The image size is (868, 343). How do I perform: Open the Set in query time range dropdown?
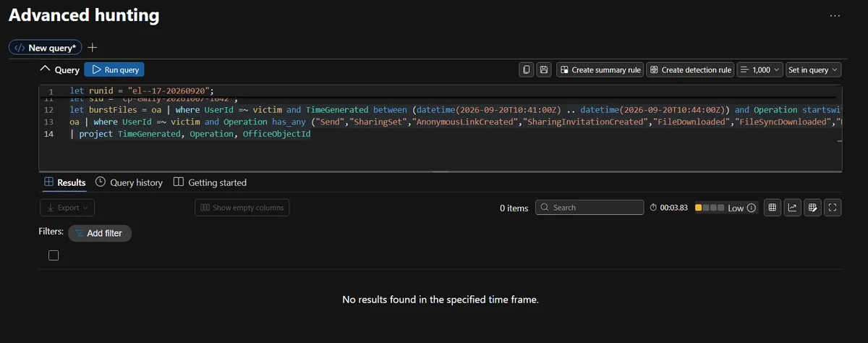(814, 69)
